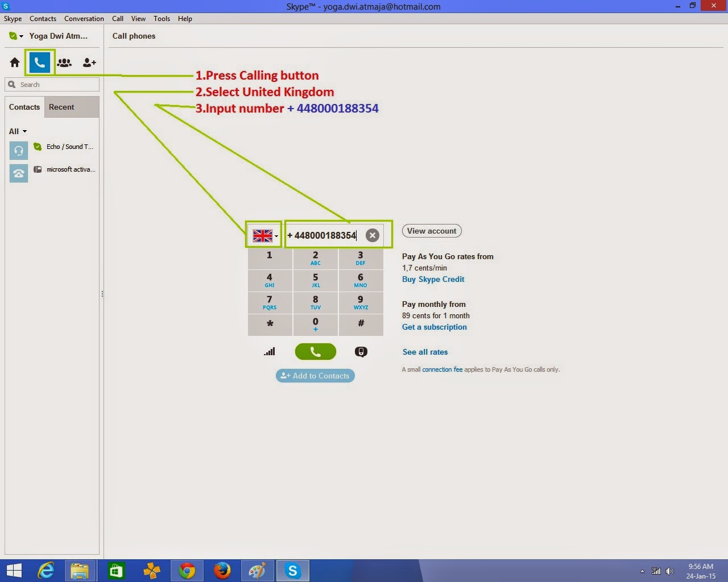Dial pad key 5 JKL
This screenshot has height=582, width=728.
pos(316,281)
